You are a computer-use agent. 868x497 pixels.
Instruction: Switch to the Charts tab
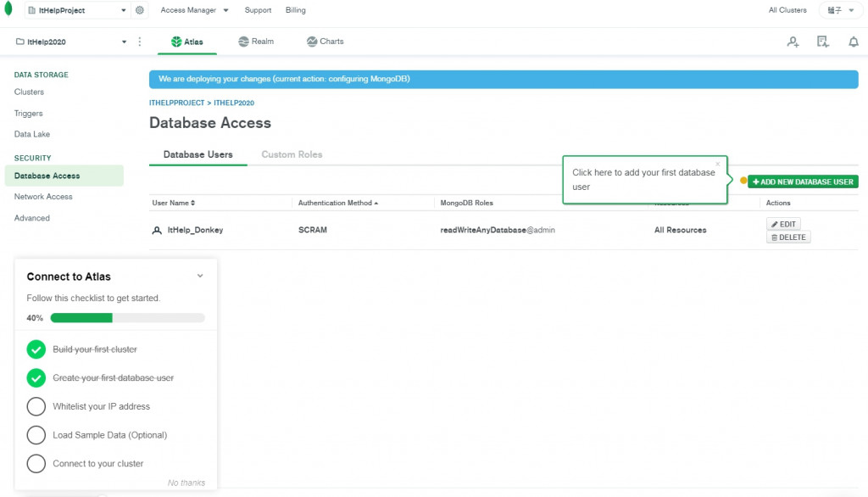[x=325, y=42]
